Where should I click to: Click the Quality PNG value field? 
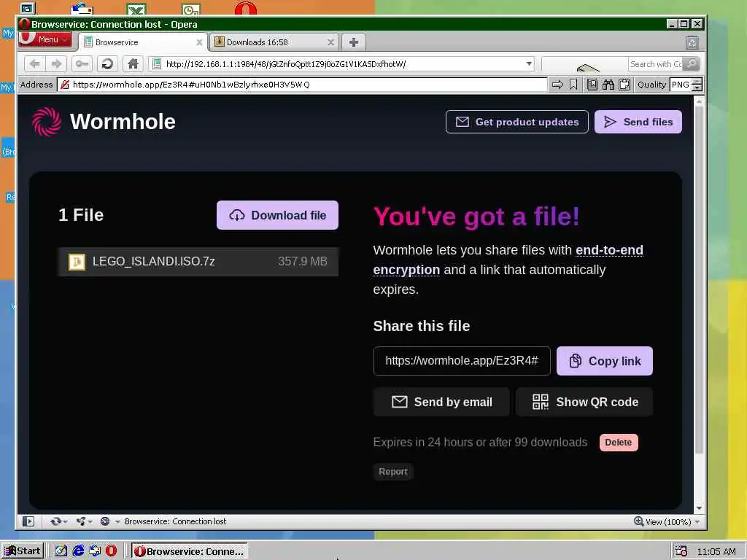(x=681, y=85)
